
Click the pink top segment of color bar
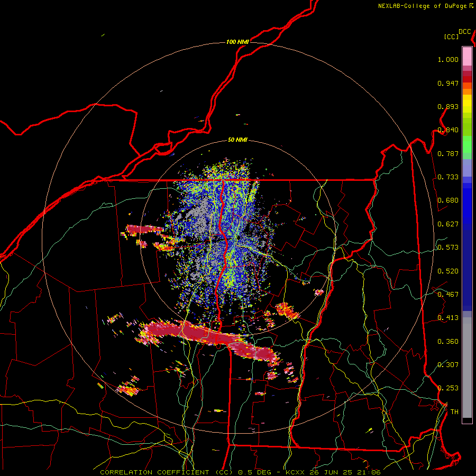click(467, 56)
